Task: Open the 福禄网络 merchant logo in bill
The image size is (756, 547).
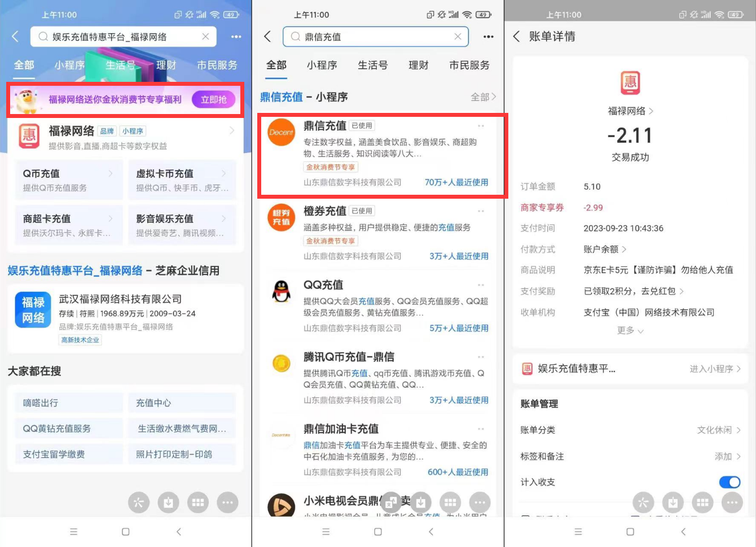Action: 630,83
